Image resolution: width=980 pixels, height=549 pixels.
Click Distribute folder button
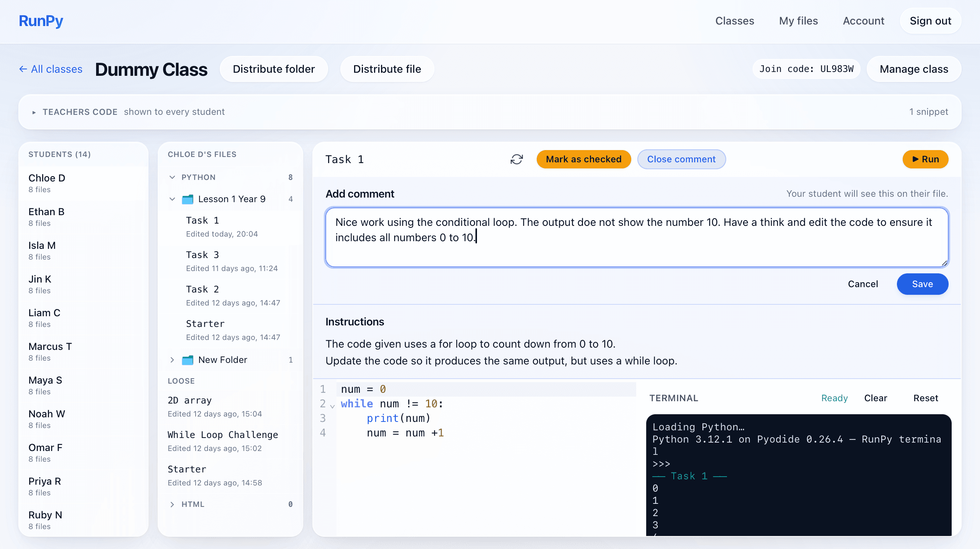tap(274, 69)
